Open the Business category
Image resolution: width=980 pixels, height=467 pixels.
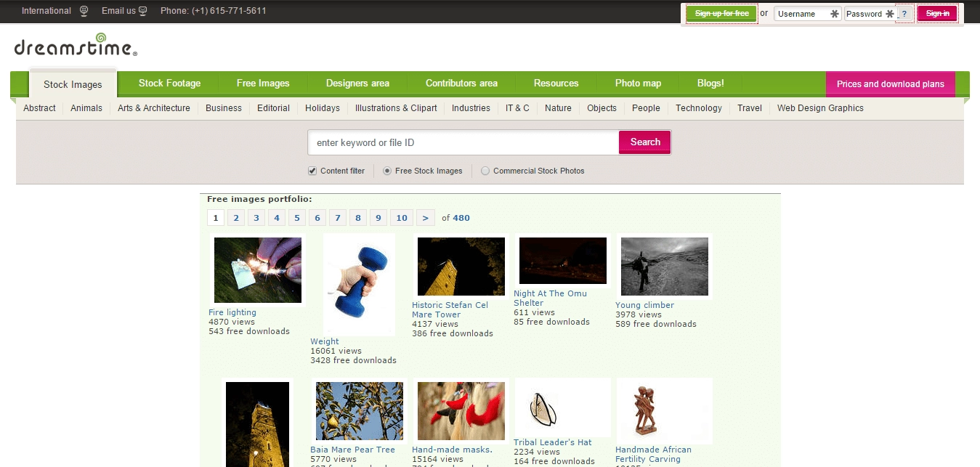click(224, 108)
